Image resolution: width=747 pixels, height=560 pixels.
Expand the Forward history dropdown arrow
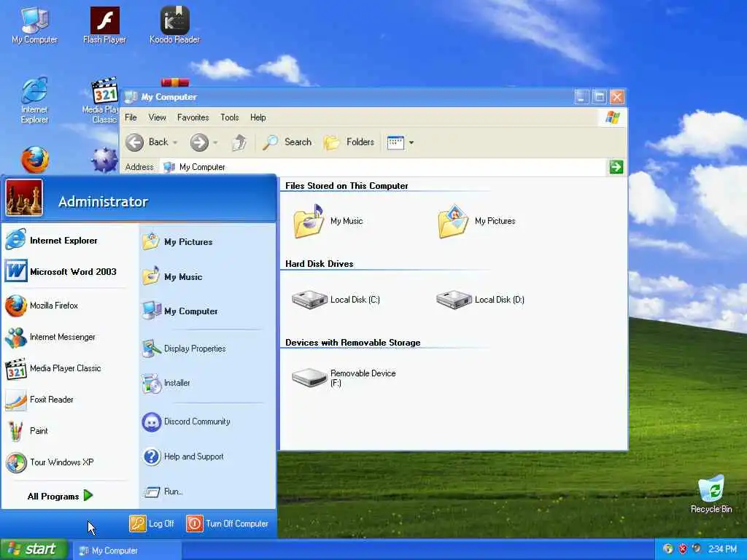tap(215, 142)
